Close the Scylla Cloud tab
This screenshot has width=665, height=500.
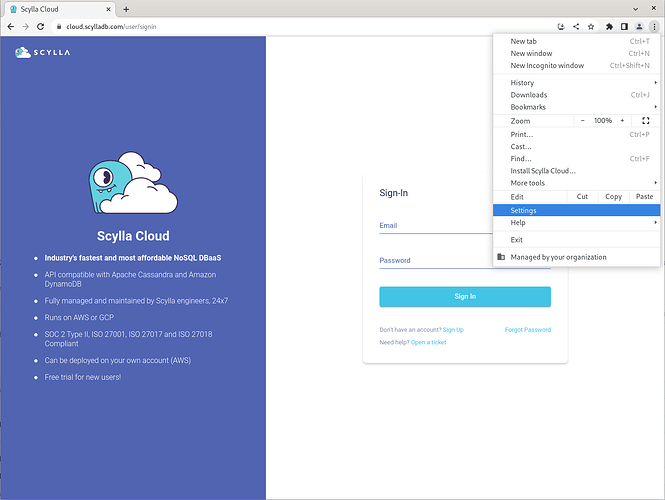(x=109, y=9)
